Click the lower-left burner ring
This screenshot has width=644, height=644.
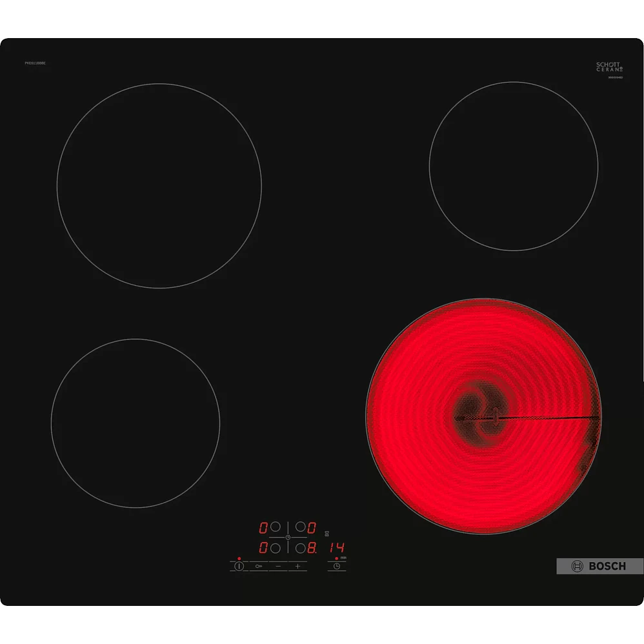tap(136, 423)
